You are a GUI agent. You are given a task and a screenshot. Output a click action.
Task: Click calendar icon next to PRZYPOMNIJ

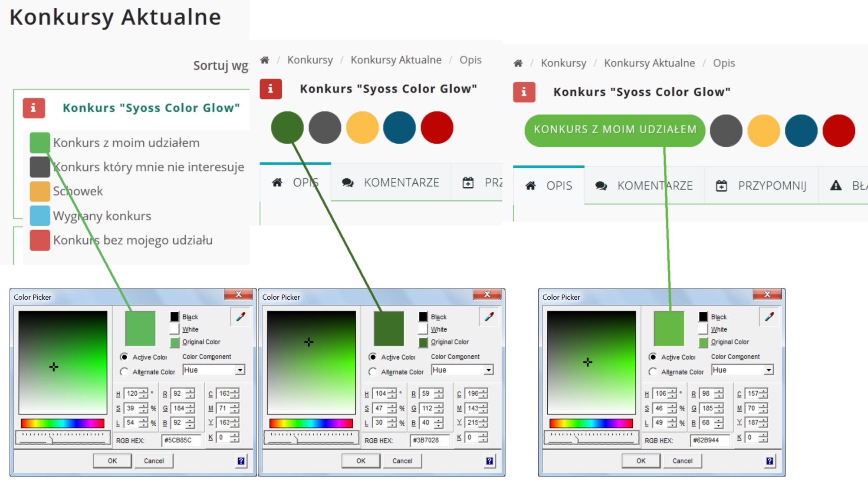click(x=721, y=186)
